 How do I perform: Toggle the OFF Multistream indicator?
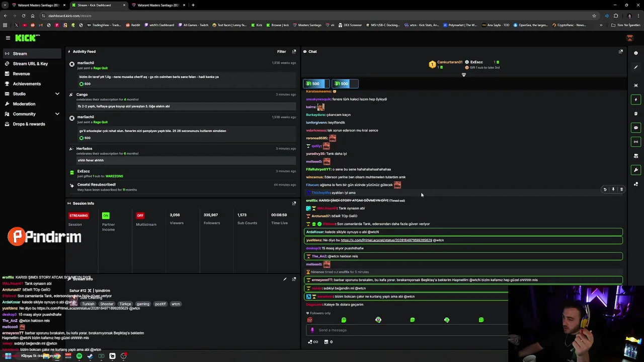point(140,215)
